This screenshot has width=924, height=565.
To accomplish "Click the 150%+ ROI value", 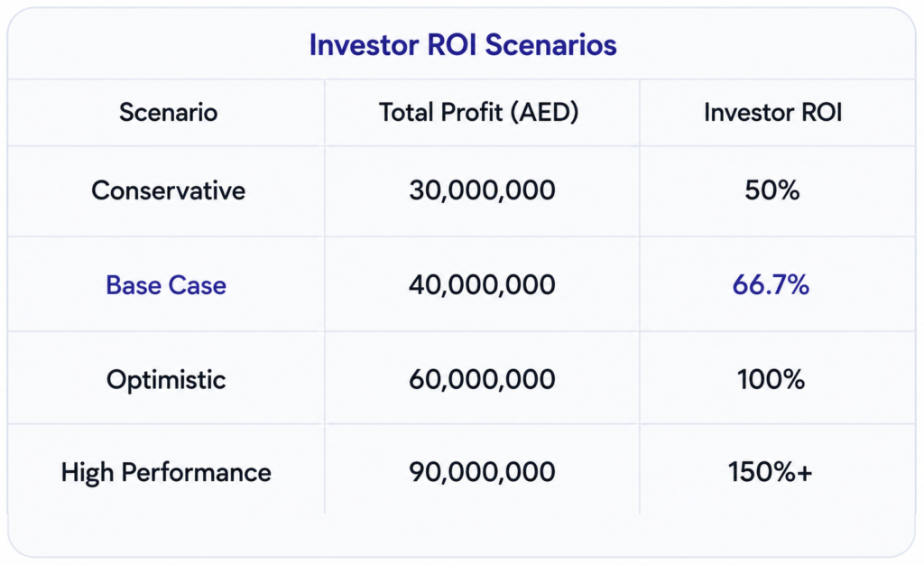I will point(771,473).
